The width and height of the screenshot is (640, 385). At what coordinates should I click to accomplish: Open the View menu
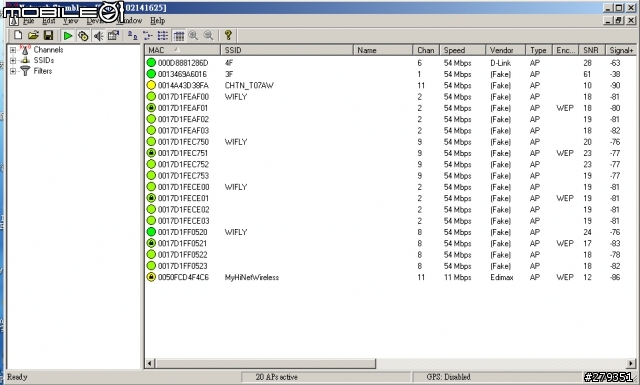(x=70, y=20)
